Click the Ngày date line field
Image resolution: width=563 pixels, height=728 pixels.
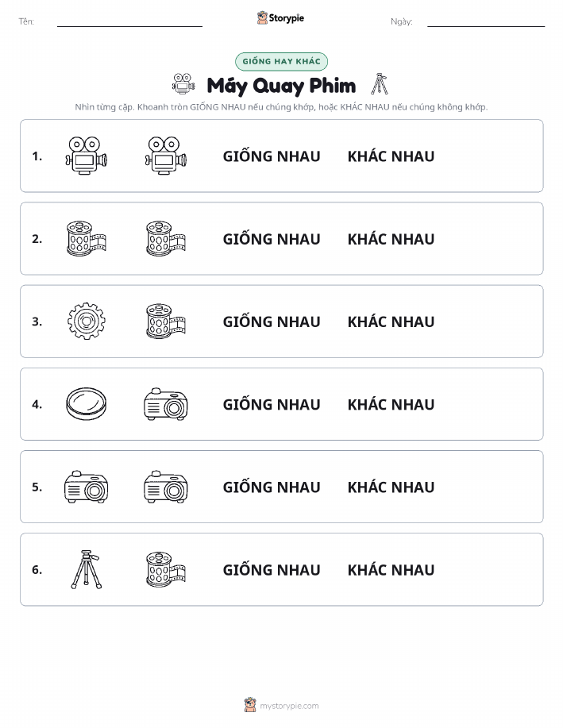[486, 21]
